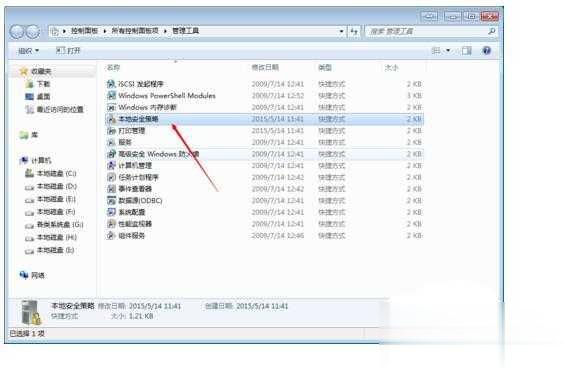Click the 计算机 icon in navigation pane
This screenshot has width=568, height=371.
point(24,160)
